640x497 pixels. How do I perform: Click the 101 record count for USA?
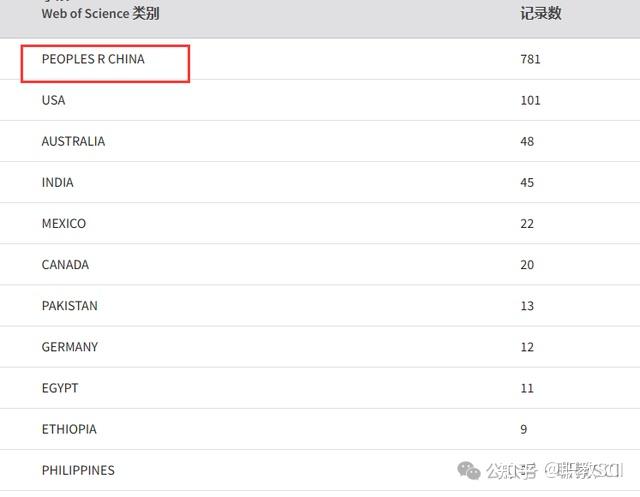[530, 101]
